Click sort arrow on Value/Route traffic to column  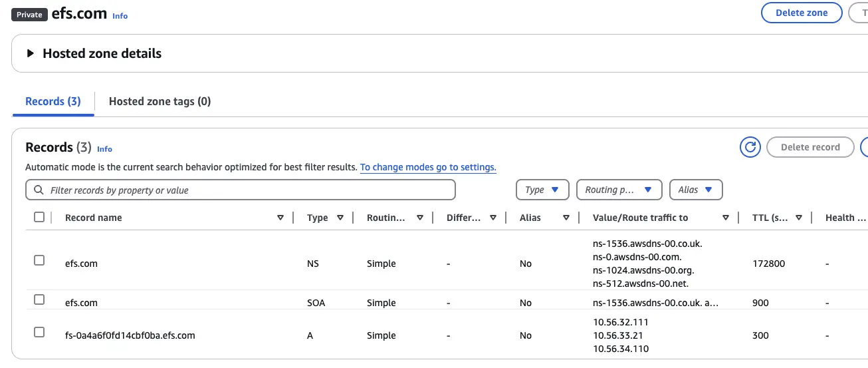726,218
